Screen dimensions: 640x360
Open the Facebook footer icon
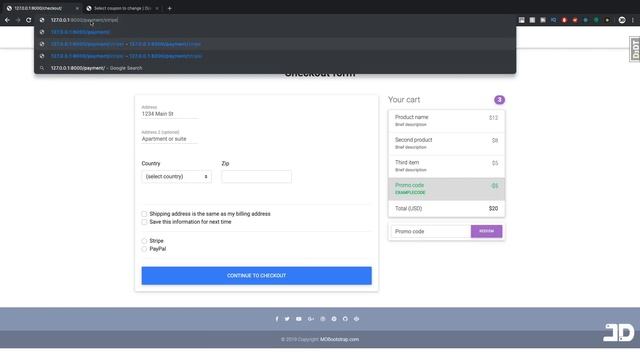(x=277, y=319)
